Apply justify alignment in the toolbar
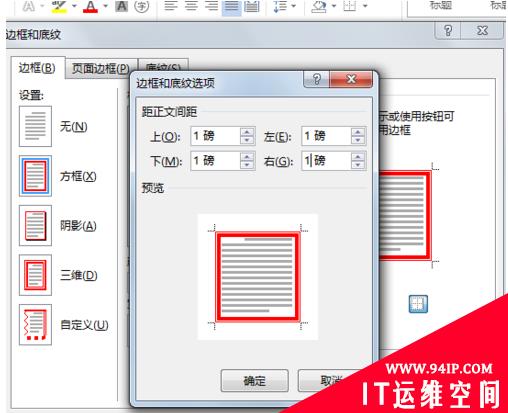Screen dimensions: 508x413 (231, 6)
